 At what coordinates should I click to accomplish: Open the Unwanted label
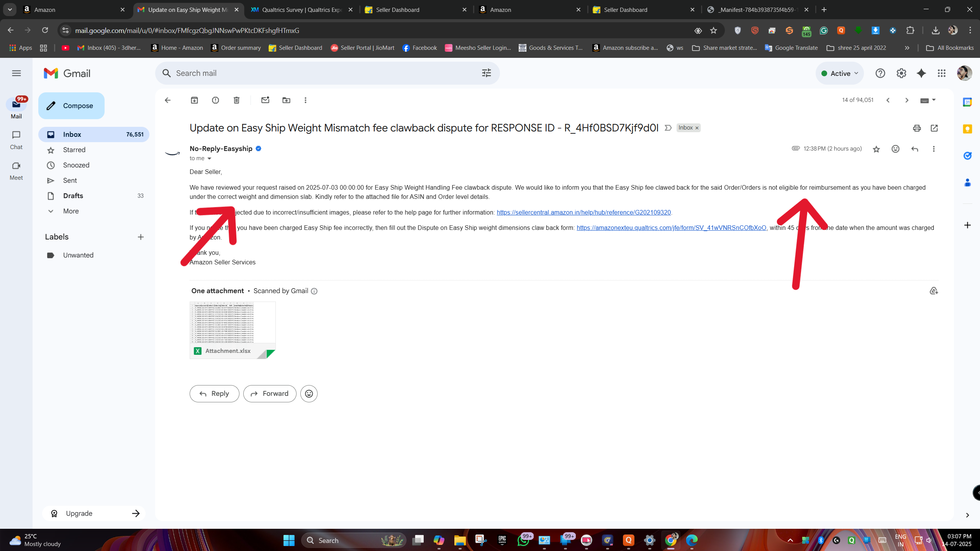[x=94, y=255]
